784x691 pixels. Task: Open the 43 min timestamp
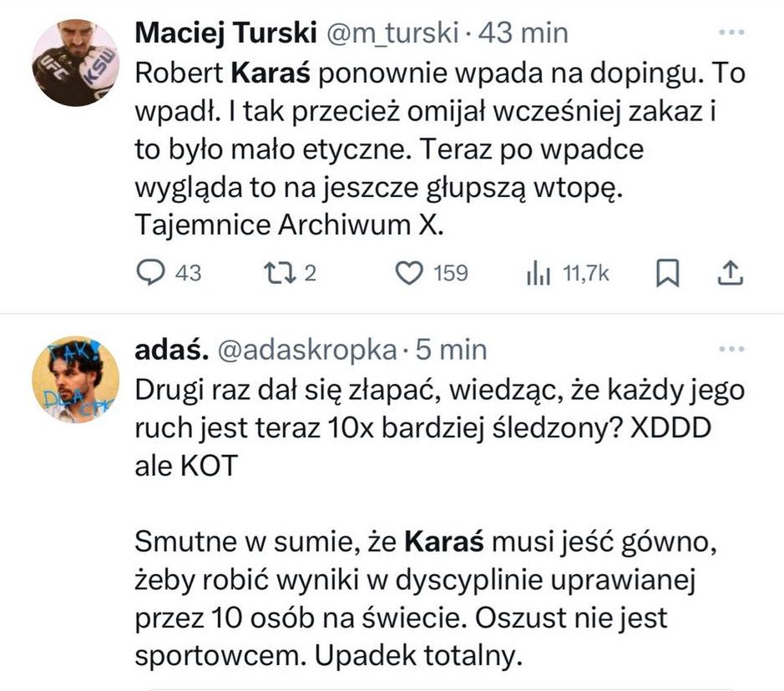522,33
